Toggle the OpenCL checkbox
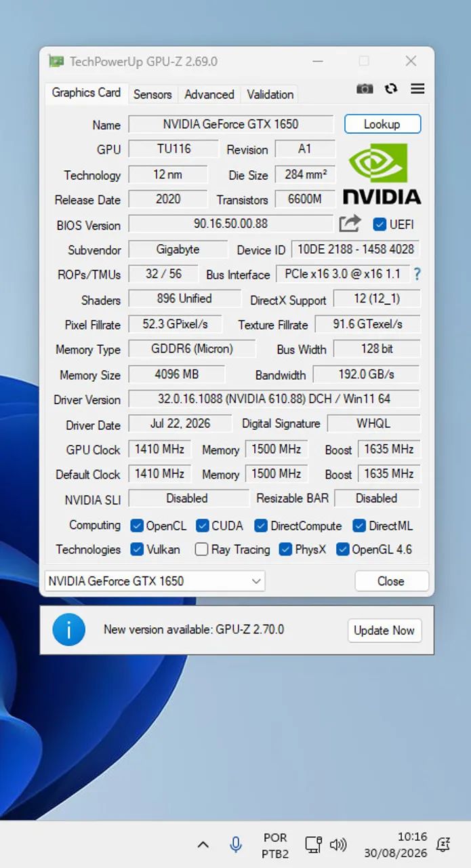Image resolution: width=471 pixels, height=868 pixels. 137,526
